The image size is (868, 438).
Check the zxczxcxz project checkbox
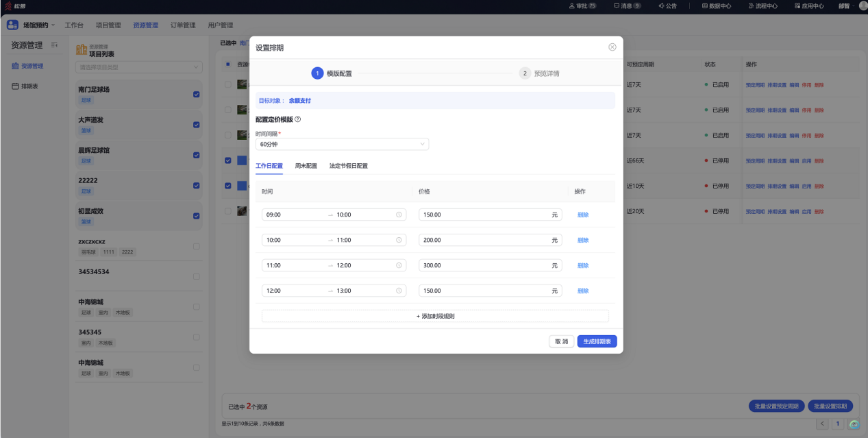pyautogui.click(x=197, y=246)
